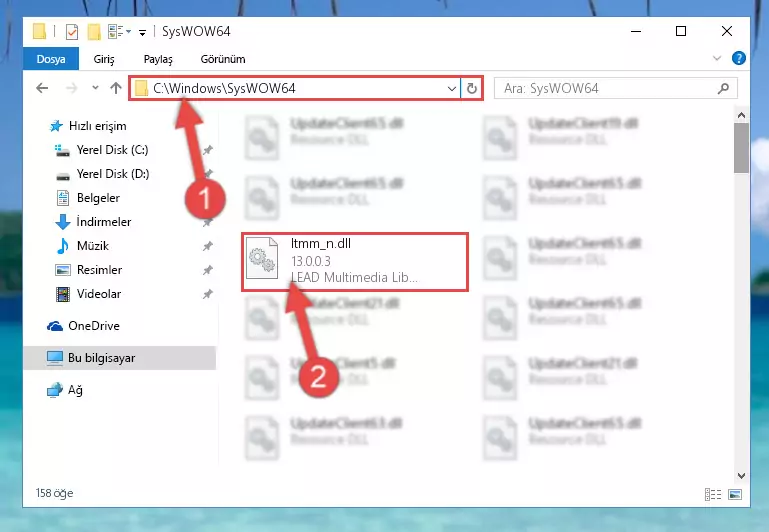Image resolution: width=769 pixels, height=532 pixels.
Task: Click the scrollbar up arrow
Action: click(741, 115)
